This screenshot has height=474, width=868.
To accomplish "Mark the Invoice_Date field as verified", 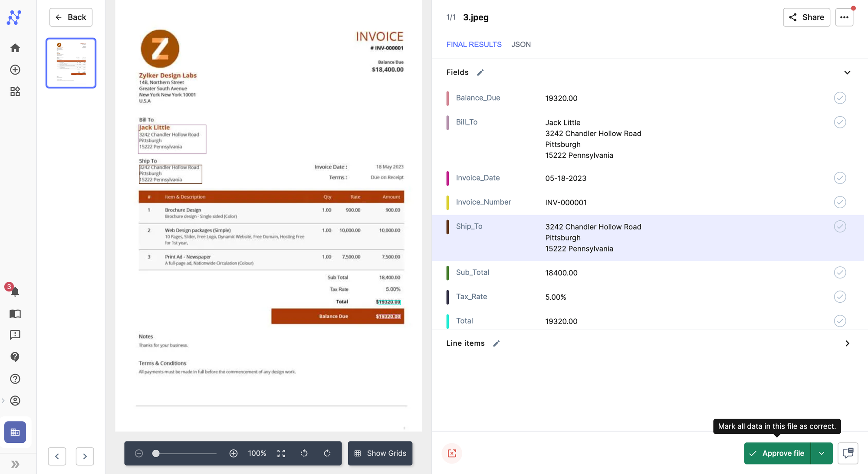I will (840, 178).
